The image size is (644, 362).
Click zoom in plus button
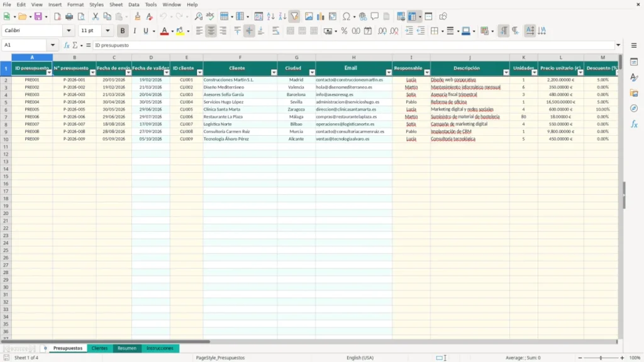point(622,358)
